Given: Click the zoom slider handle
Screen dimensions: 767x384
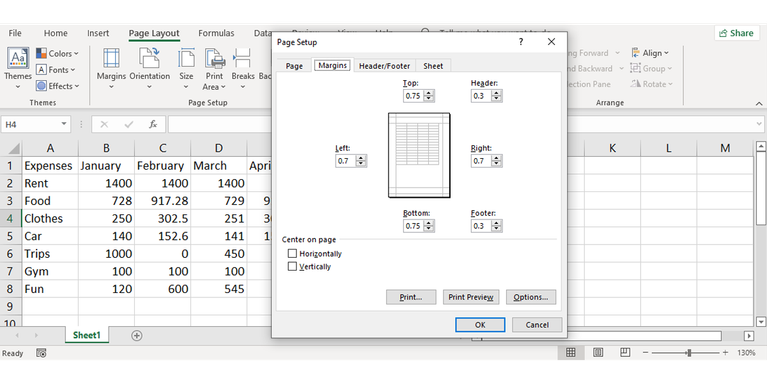Looking at the screenshot, I should 689,352.
